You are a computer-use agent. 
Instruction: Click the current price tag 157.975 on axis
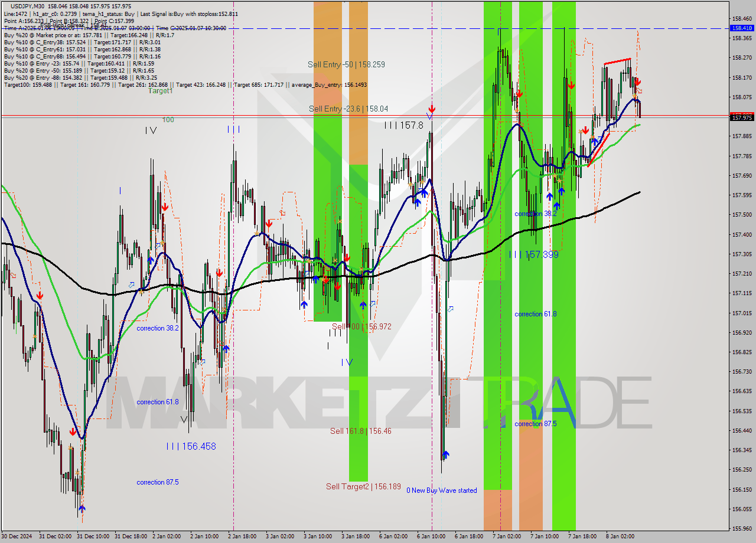click(x=742, y=117)
